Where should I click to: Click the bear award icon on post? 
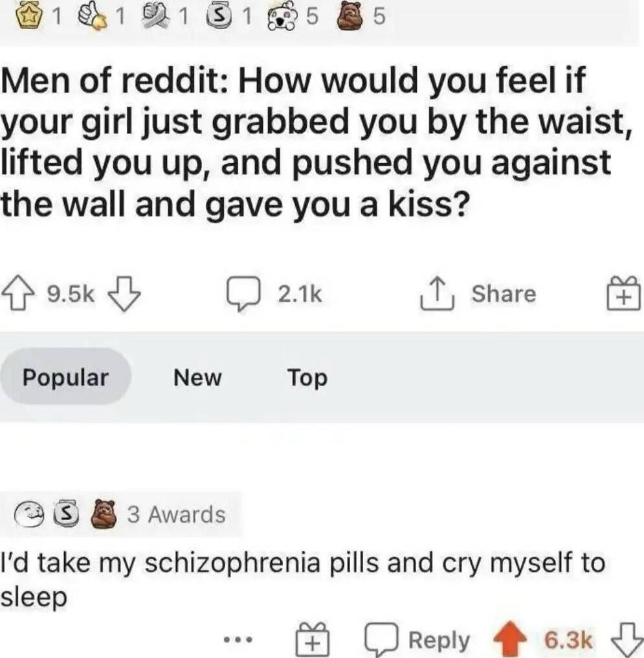point(351,17)
